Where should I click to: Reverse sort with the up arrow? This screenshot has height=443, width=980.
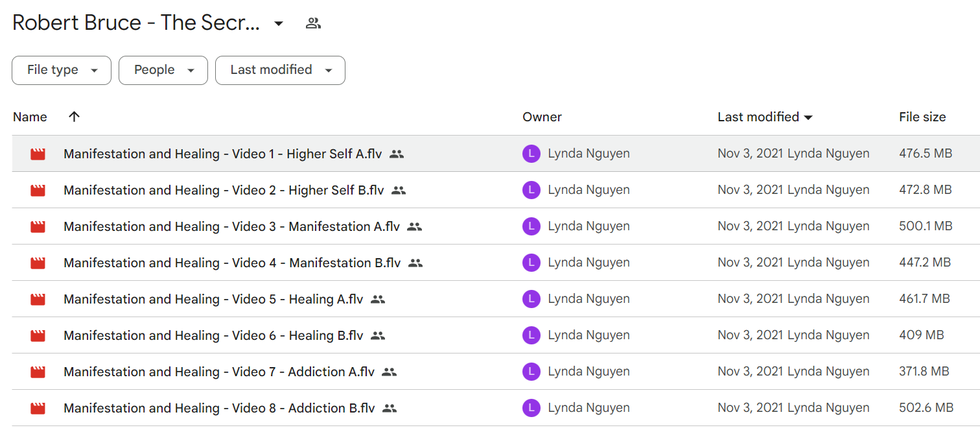75,117
